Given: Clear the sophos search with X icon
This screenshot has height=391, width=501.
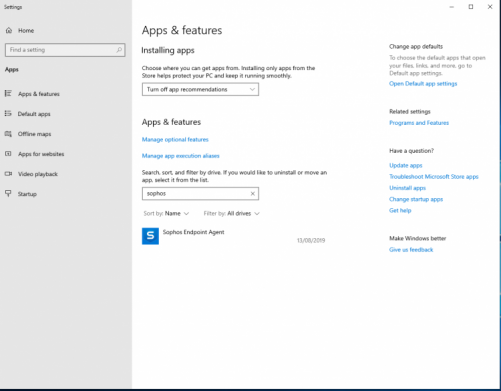Looking at the screenshot, I should pos(253,193).
